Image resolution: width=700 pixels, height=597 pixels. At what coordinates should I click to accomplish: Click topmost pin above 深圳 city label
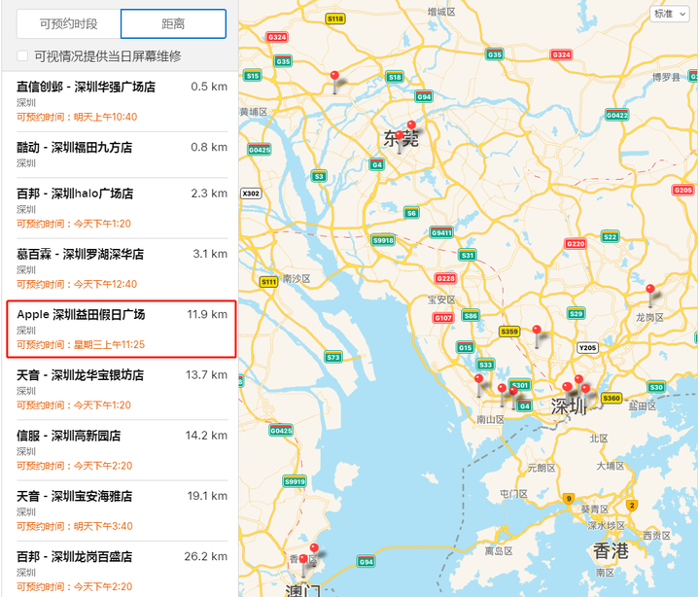pos(578,379)
